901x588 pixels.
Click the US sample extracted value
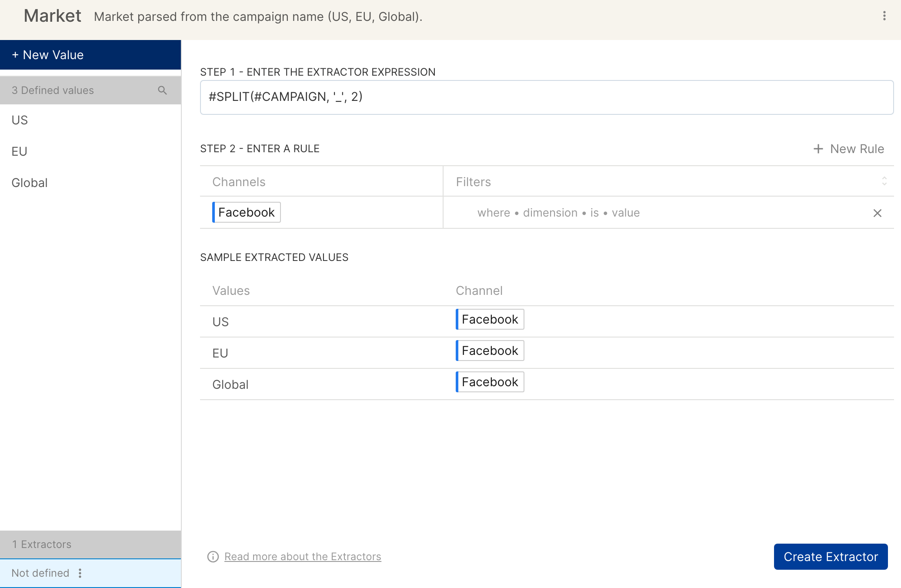[220, 322]
